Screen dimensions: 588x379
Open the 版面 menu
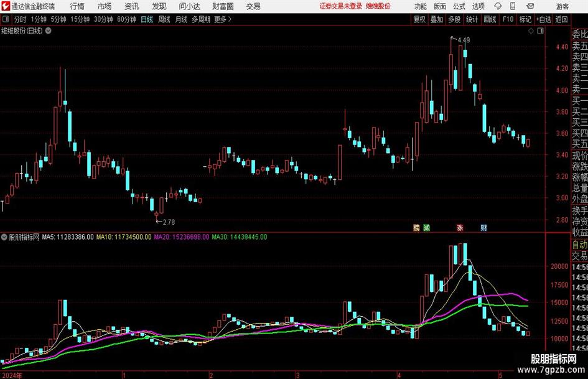(x=439, y=6)
